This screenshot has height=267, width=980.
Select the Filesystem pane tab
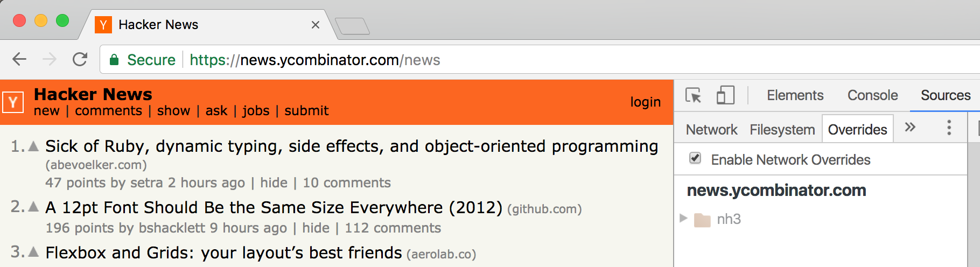tap(782, 130)
